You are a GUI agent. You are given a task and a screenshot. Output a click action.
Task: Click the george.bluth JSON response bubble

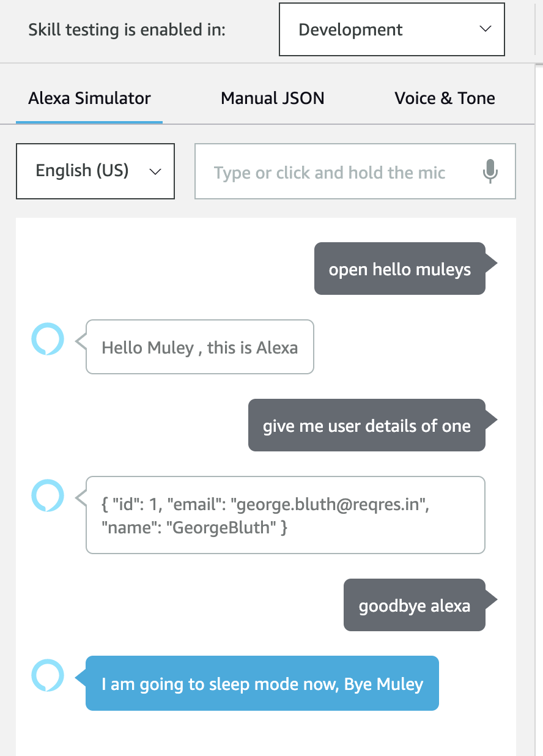click(x=286, y=516)
